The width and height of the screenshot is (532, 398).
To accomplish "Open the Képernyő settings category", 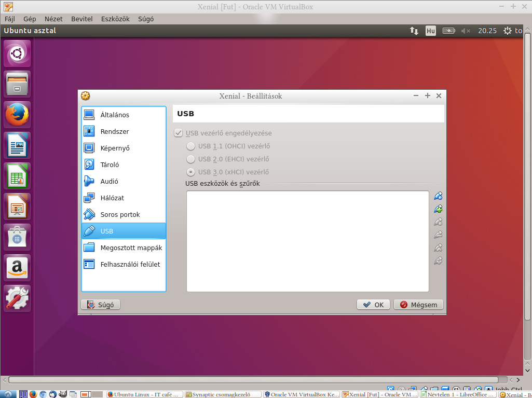I will tap(124, 148).
